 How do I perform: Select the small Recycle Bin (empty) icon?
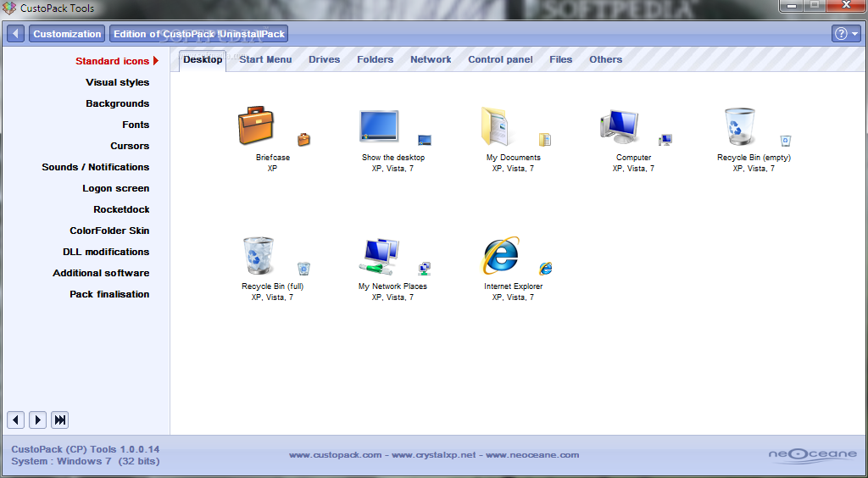click(786, 140)
